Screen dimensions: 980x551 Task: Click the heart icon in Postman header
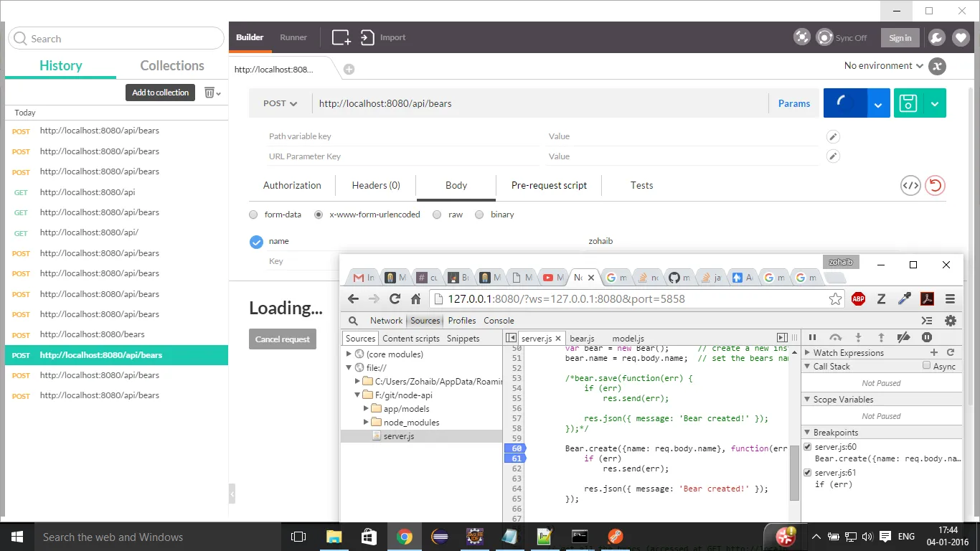coord(961,37)
